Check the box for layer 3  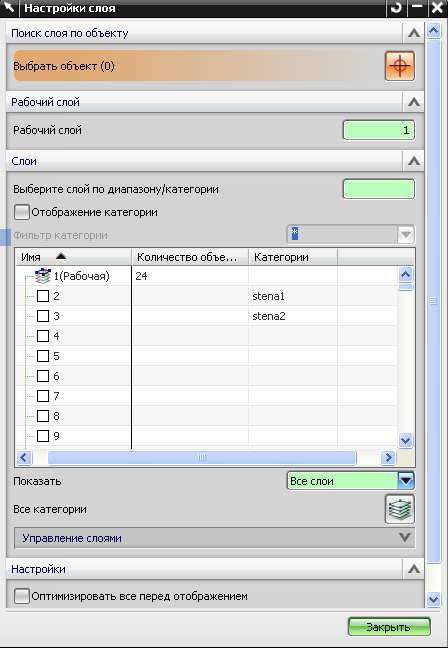pyautogui.click(x=43, y=316)
